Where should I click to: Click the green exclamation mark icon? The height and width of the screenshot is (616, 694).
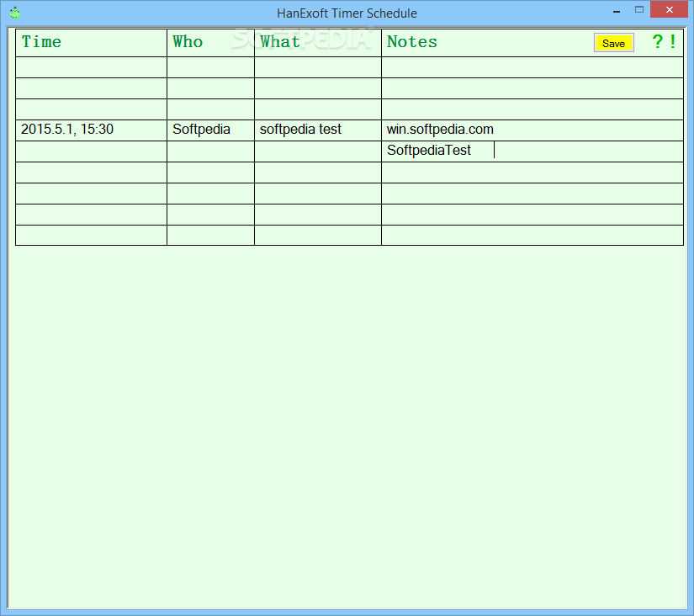pos(672,41)
